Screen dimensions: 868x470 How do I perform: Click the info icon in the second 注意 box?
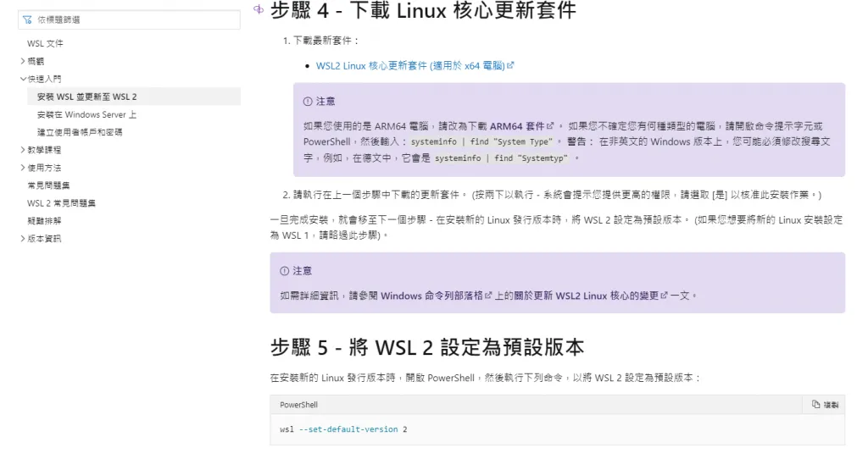click(284, 271)
